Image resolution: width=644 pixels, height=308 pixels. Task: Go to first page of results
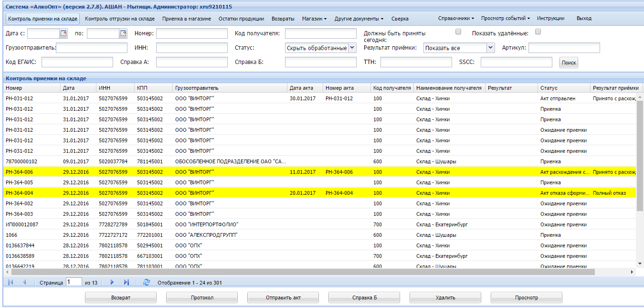[x=11, y=282]
